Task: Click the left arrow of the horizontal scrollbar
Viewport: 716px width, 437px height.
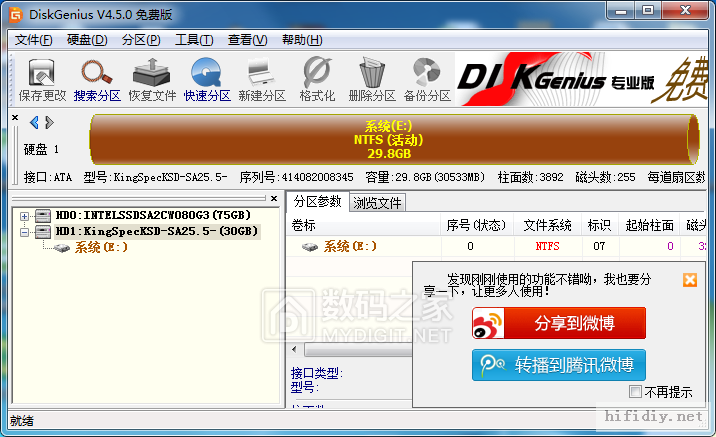Action: pos(295,350)
